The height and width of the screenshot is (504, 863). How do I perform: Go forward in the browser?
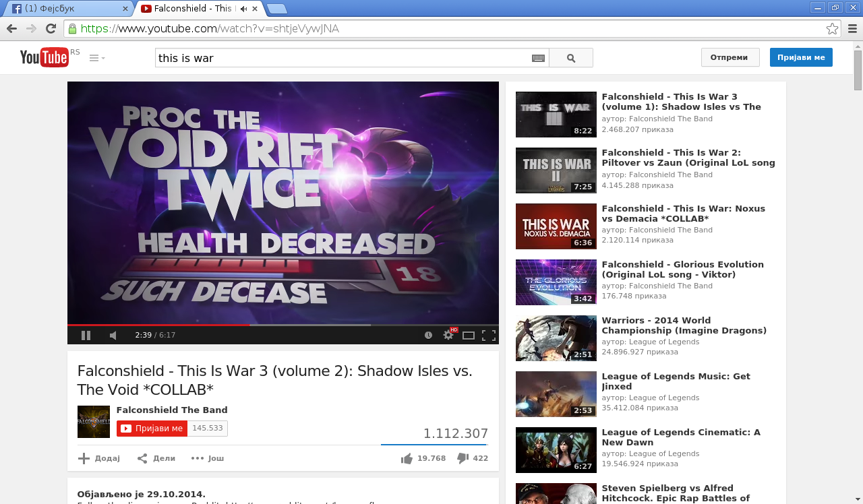31,28
